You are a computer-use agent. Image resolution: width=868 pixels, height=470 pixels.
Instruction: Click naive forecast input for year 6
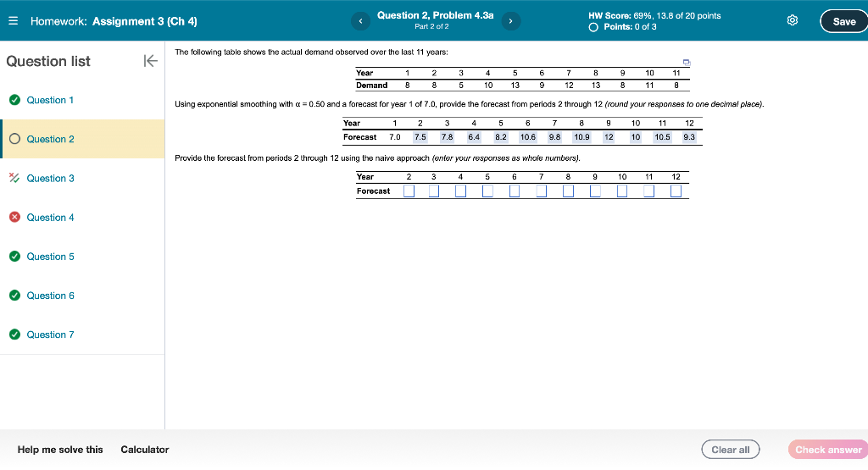pos(515,191)
